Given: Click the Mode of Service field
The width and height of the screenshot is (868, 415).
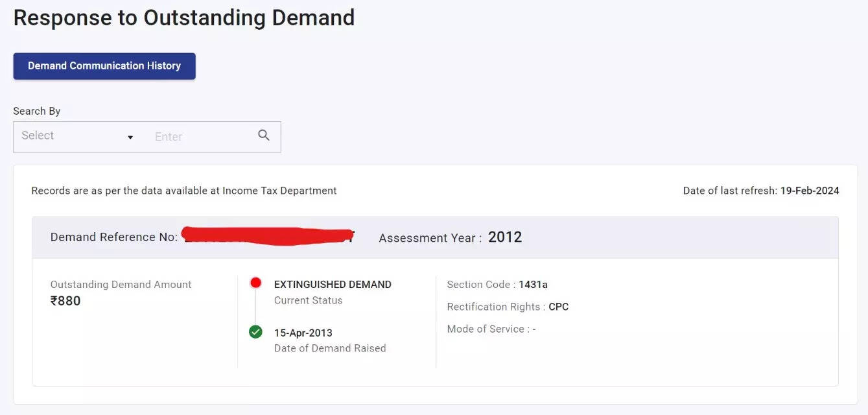Looking at the screenshot, I should (x=491, y=329).
